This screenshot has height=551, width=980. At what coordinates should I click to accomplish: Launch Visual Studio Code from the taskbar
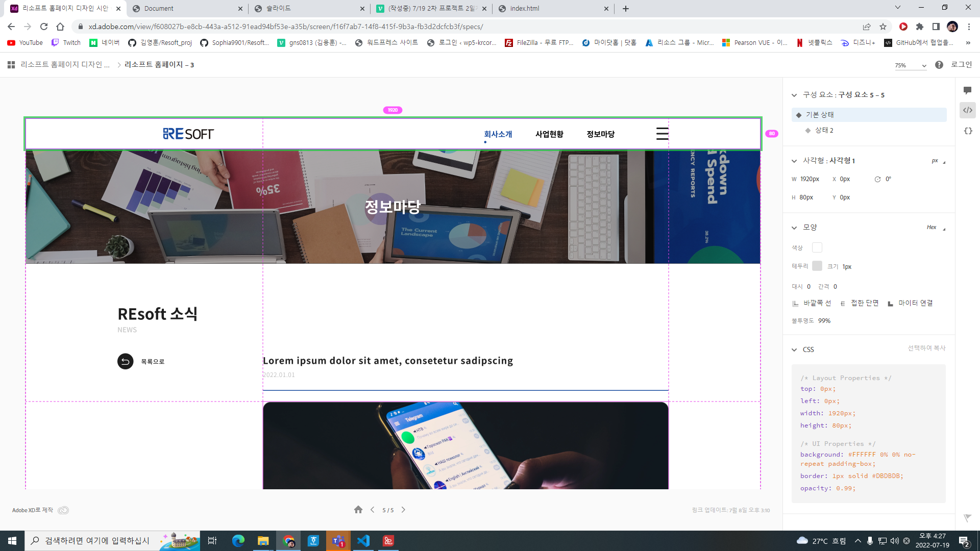point(363,541)
